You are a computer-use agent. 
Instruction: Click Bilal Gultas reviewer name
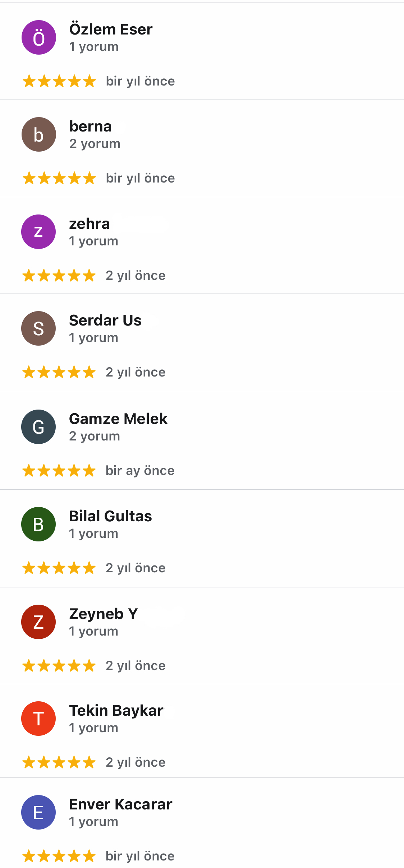click(110, 516)
